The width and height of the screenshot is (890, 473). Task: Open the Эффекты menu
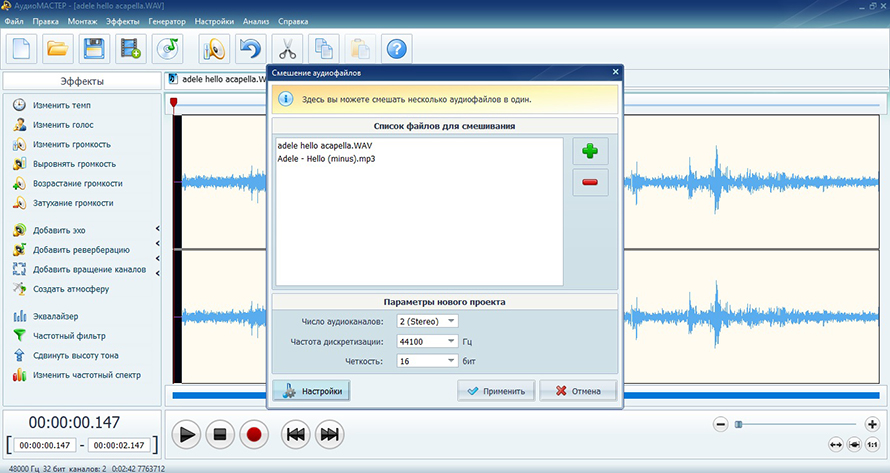[x=123, y=20]
